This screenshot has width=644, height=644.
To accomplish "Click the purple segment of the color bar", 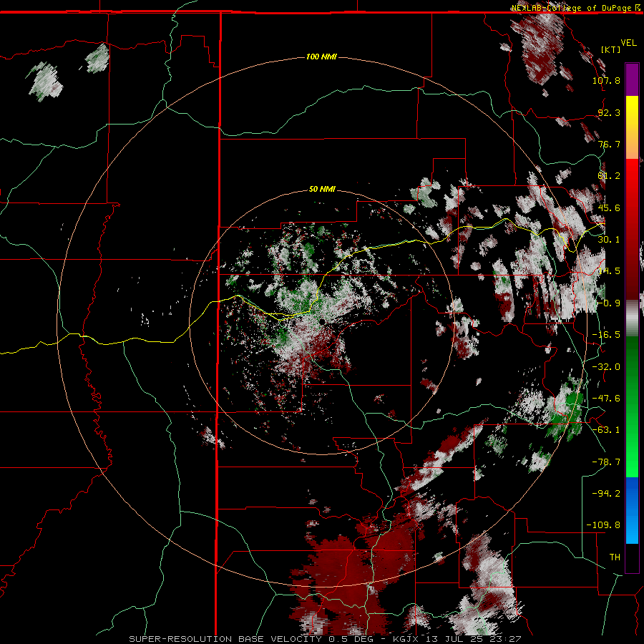I will point(632,80).
